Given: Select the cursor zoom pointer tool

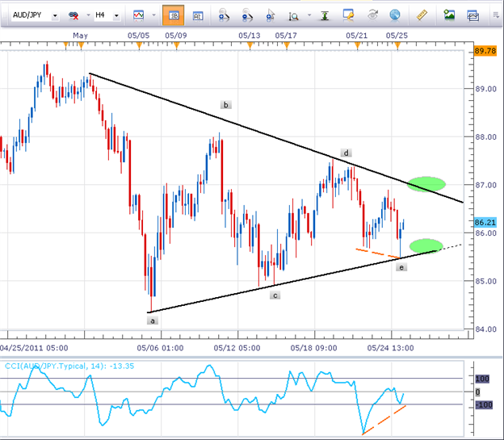Looking at the screenshot, I should [271, 15].
